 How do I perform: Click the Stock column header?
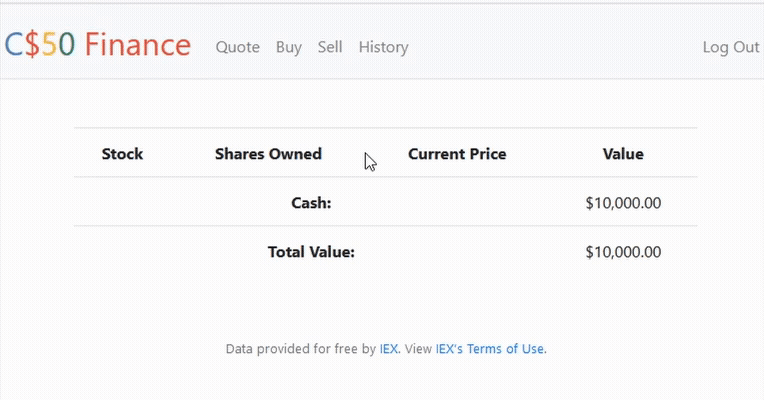(122, 154)
